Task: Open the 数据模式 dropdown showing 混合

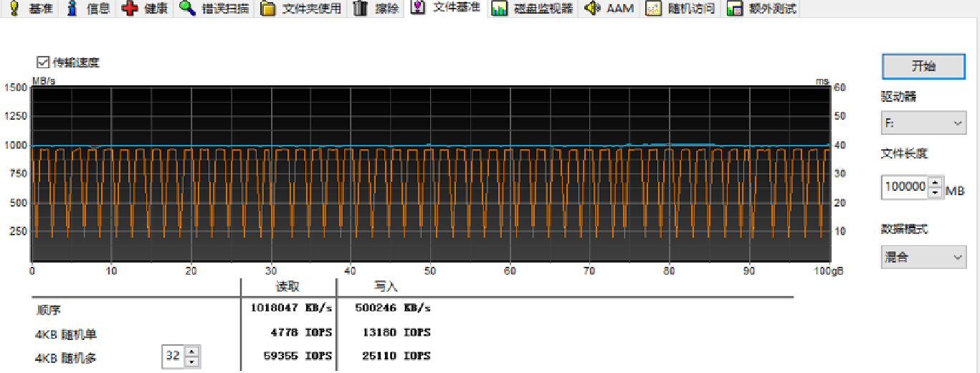Action: tap(923, 257)
